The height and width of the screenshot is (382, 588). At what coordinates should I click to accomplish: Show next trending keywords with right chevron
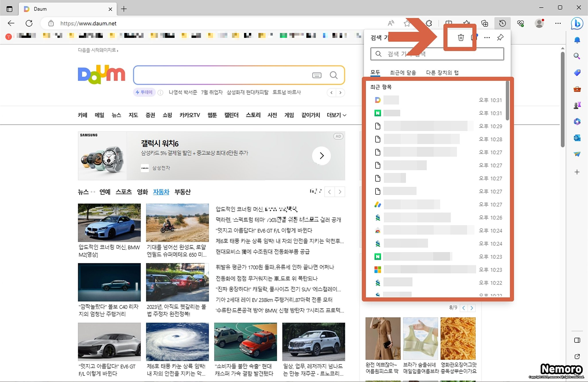[x=341, y=92]
